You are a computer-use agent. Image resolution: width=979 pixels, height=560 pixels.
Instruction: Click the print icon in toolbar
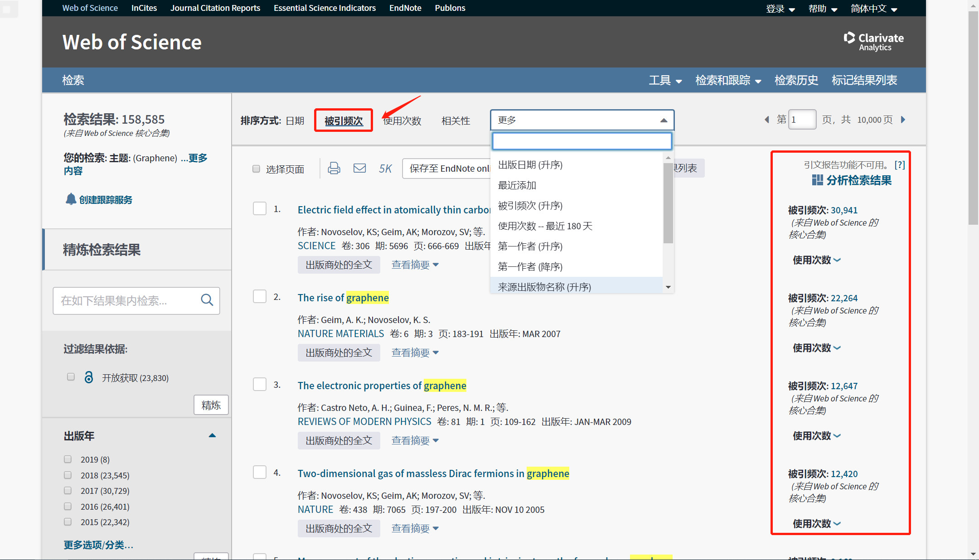coord(334,169)
